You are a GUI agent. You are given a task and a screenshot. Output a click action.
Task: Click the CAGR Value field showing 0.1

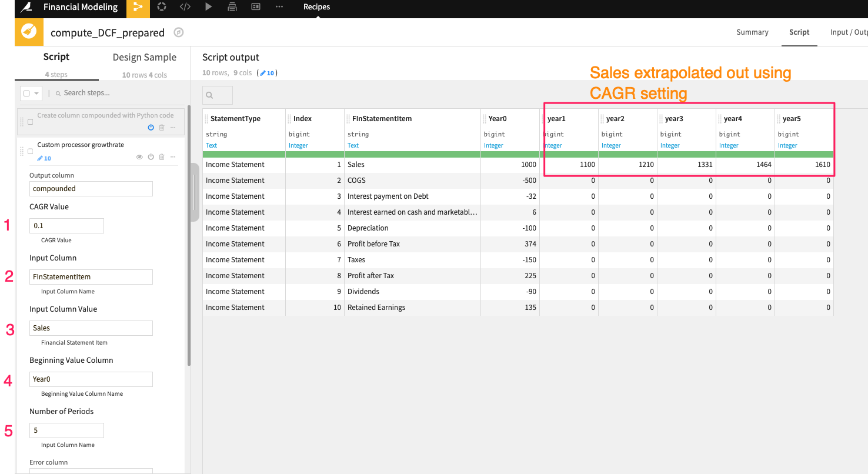coord(66,226)
